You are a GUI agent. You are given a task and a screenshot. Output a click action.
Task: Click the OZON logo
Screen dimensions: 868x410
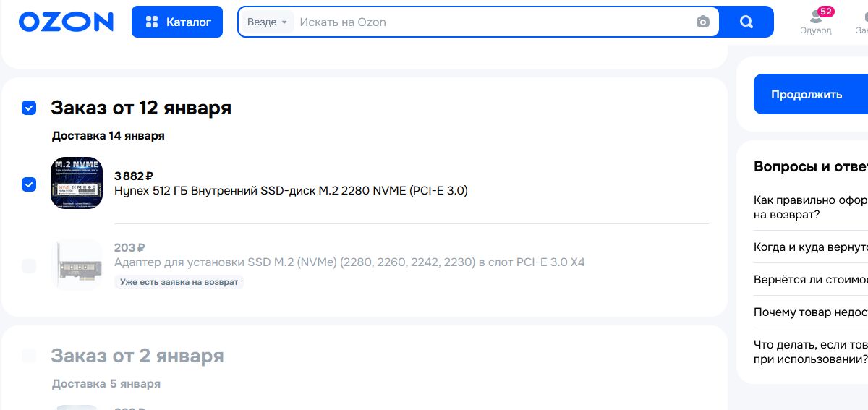66,22
